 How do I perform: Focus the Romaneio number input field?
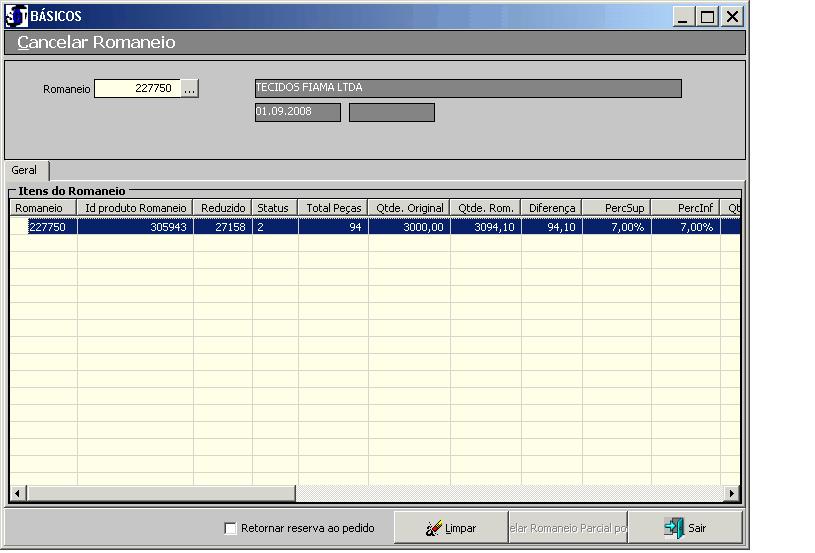(x=137, y=89)
